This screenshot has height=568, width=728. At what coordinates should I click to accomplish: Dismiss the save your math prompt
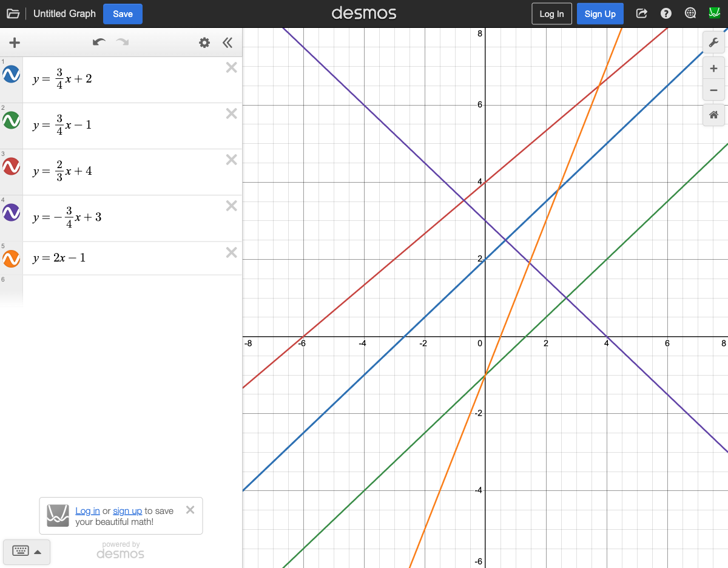190,510
